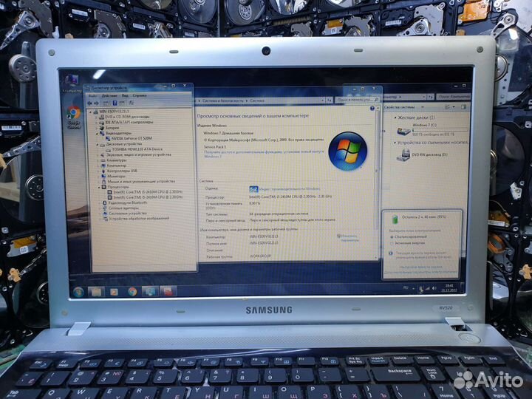Click the Компьютер desktop icon

point(72,83)
